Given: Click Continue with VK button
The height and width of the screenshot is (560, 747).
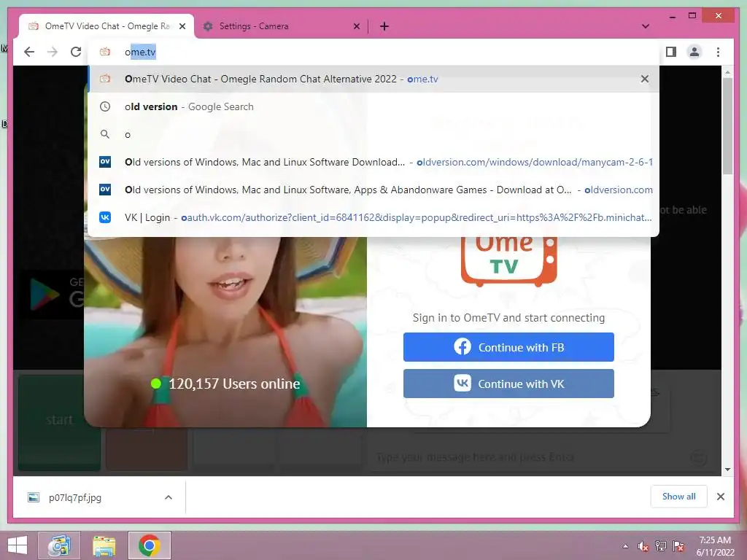Looking at the screenshot, I should (x=508, y=384).
